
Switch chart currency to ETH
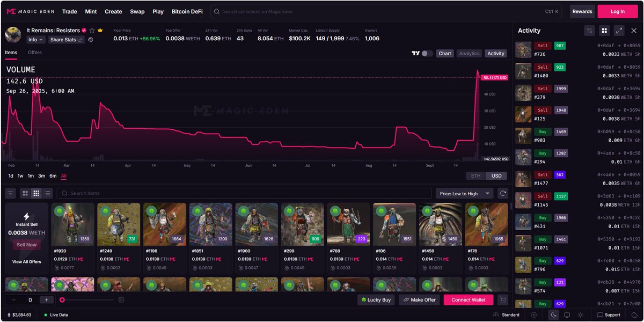click(x=476, y=176)
